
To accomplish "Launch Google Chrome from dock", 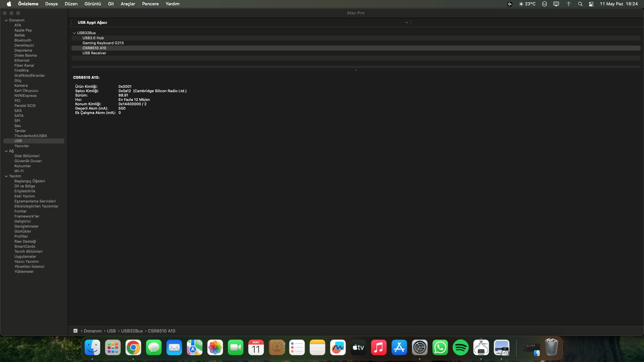I will point(133,348).
